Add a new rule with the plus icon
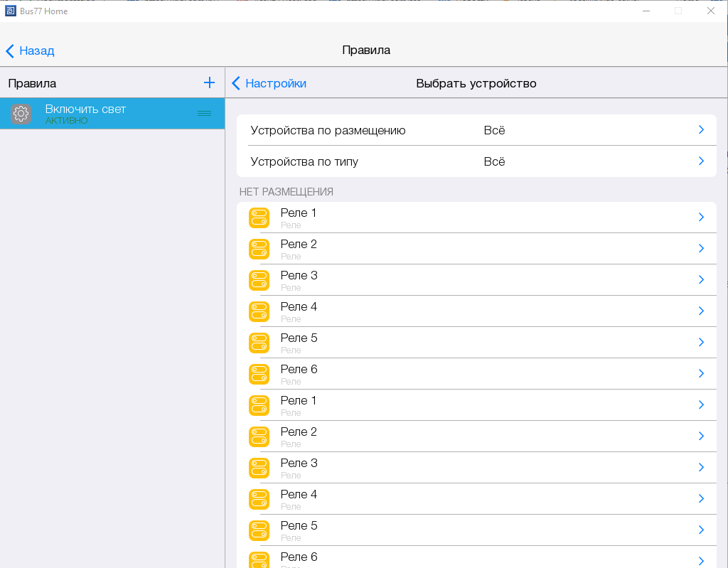This screenshot has height=568, width=728. coord(209,83)
